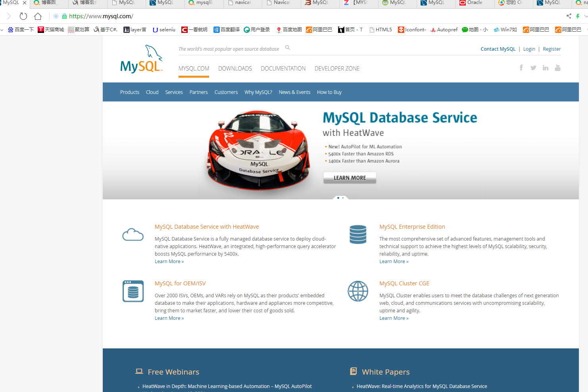Select the MYSQL.COM navigation tab
This screenshot has width=588, height=392.
pyautogui.click(x=194, y=69)
